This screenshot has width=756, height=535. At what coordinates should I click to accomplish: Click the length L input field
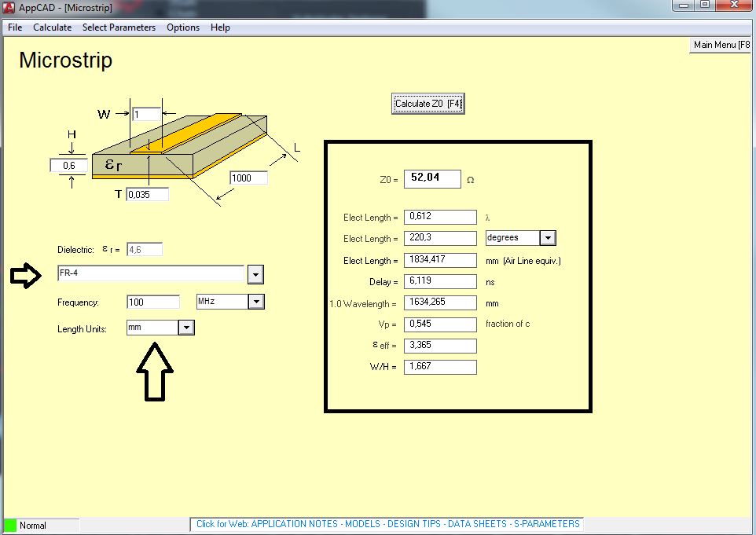click(x=248, y=178)
